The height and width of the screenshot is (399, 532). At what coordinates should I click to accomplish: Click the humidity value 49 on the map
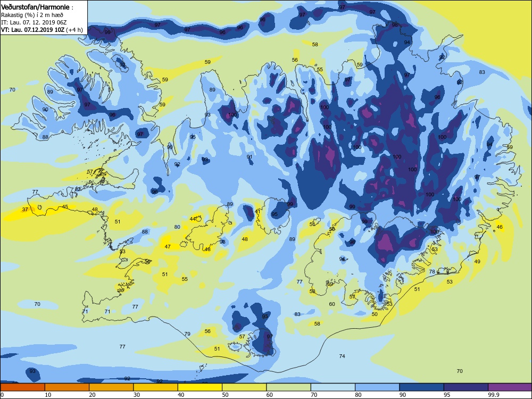click(477, 262)
